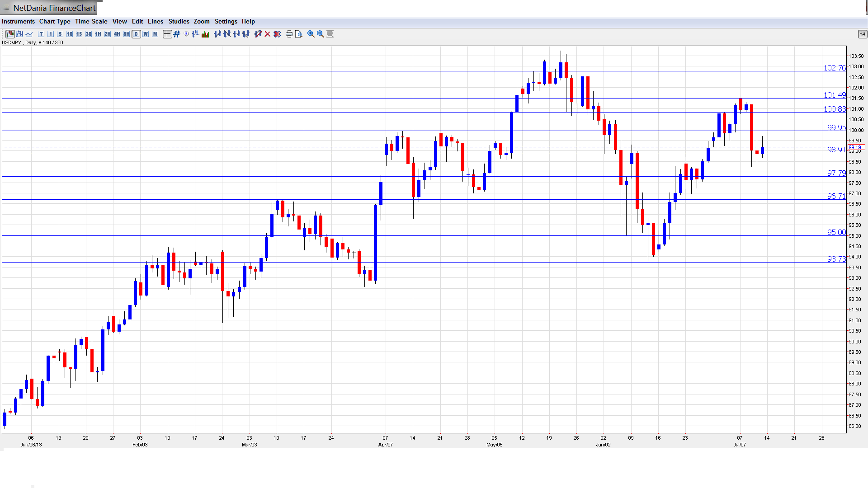Viewport: 868px width, 488px height.
Task: Click the 102.76 horizontal line label
Action: 834,68
